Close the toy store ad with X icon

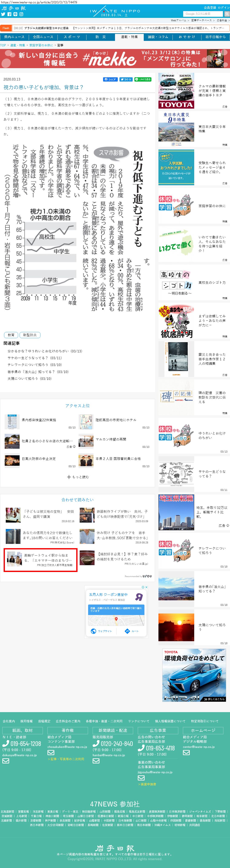pyautogui.click(x=146, y=587)
